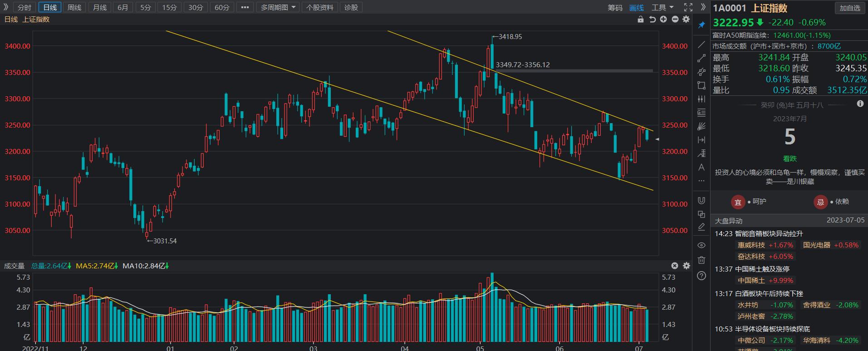
Task: Toggle the pin on drawing toolbar
Action: [701, 25]
